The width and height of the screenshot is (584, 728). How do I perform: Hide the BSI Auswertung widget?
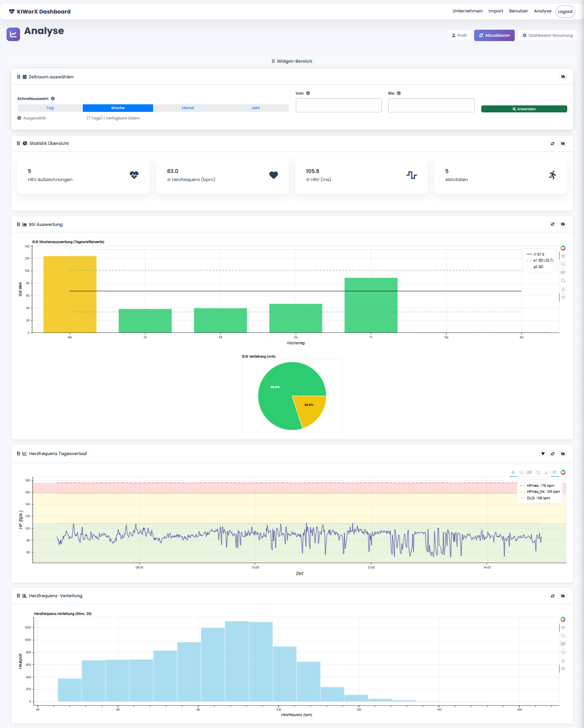[563, 224]
